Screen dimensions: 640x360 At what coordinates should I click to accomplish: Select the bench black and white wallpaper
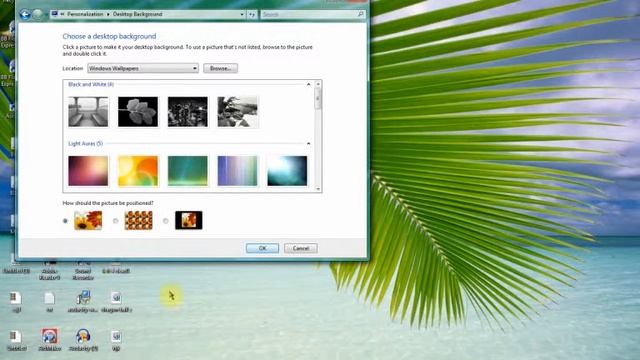point(88,112)
